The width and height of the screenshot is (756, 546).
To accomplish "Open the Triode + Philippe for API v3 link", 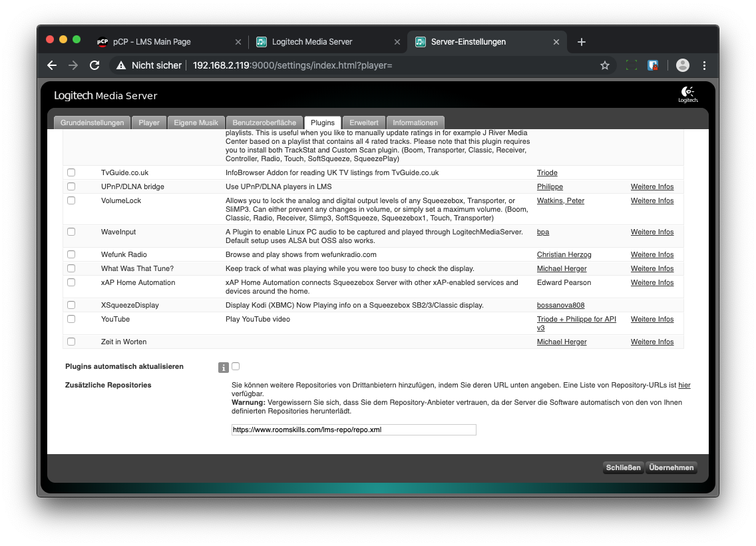I will point(576,324).
